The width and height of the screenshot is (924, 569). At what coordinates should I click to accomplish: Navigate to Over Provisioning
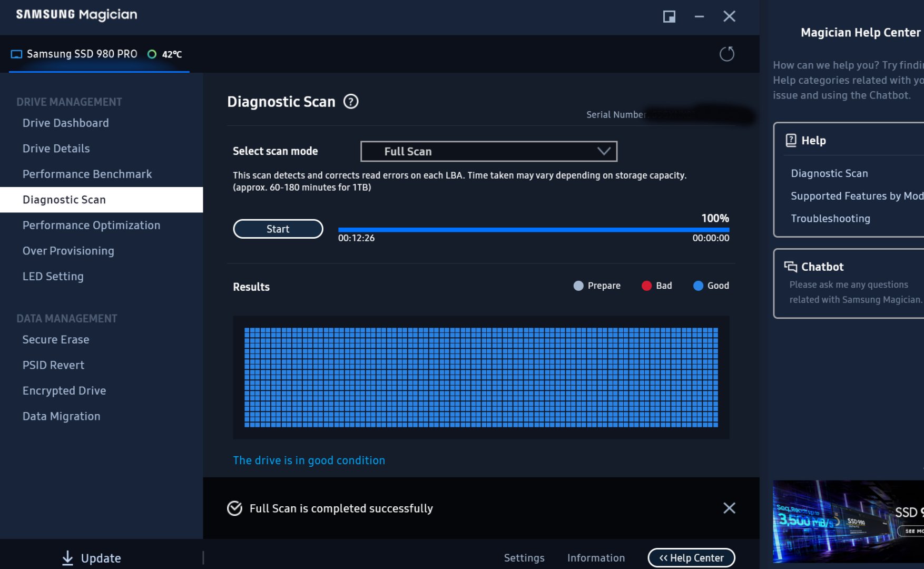click(x=68, y=251)
